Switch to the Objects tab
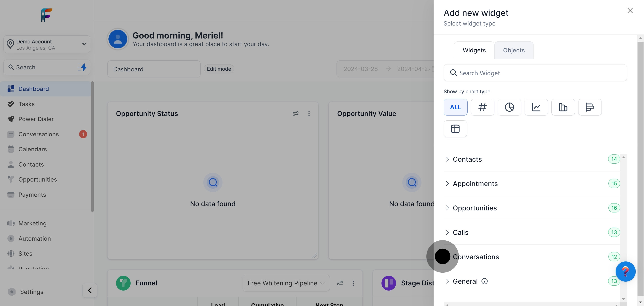This screenshot has height=306, width=644. click(513, 50)
